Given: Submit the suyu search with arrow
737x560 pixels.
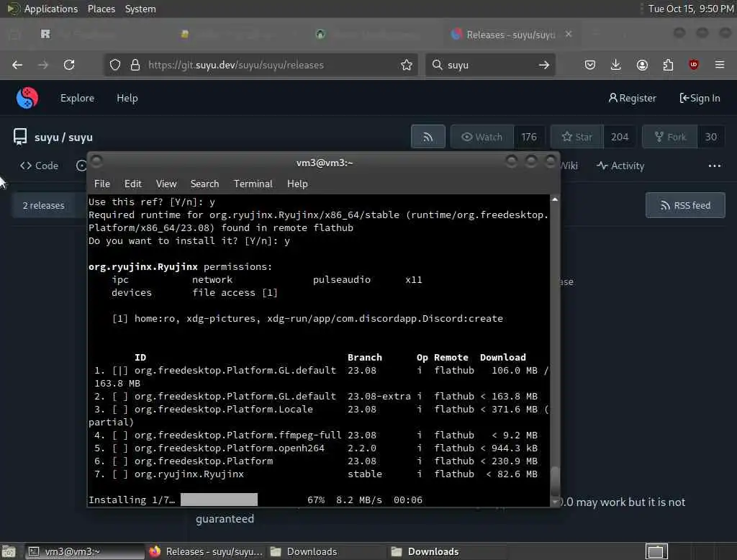Looking at the screenshot, I should click(x=544, y=65).
